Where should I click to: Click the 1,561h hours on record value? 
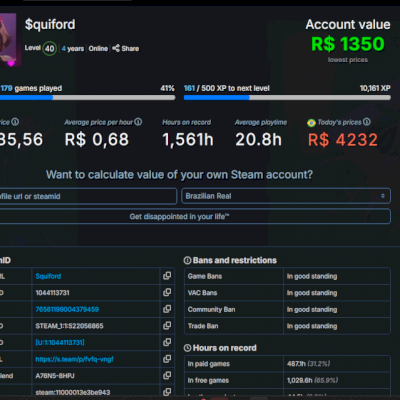click(x=188, y=140)
